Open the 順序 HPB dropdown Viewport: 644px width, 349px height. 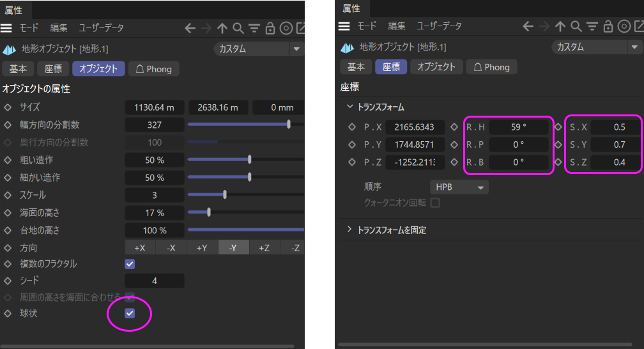click(x=459, y=187)
